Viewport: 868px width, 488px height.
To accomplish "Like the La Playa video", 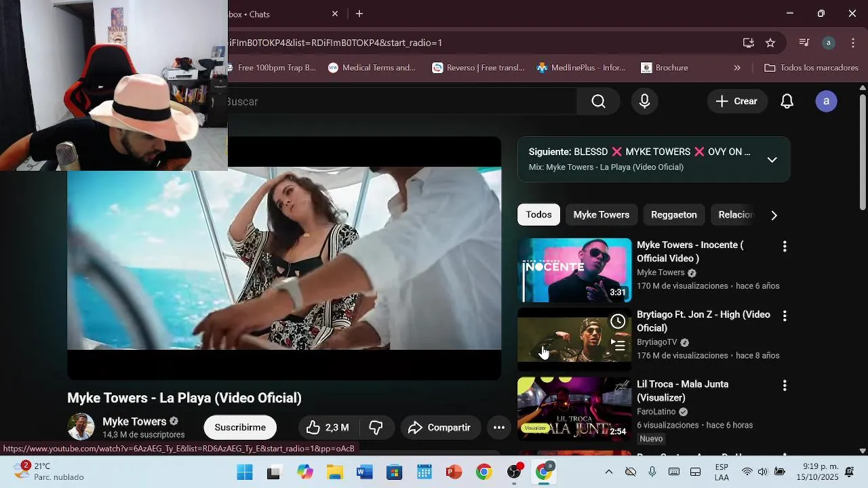I will 327,428.
